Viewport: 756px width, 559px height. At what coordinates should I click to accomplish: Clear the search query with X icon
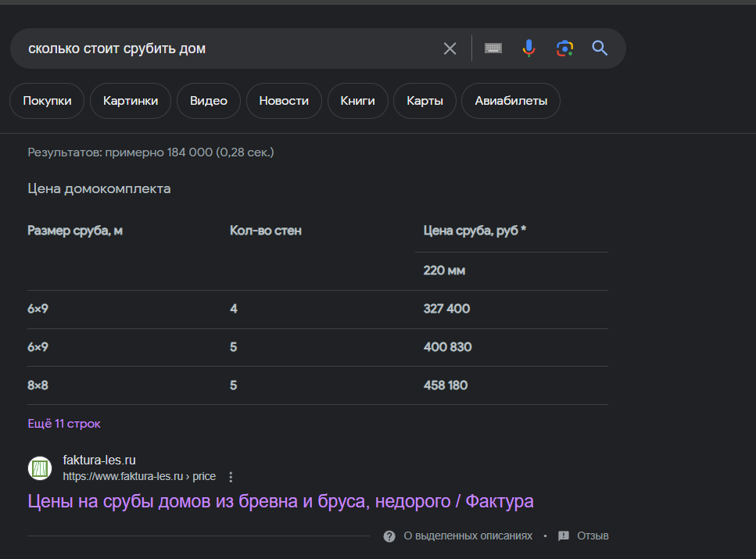point(450,48)
